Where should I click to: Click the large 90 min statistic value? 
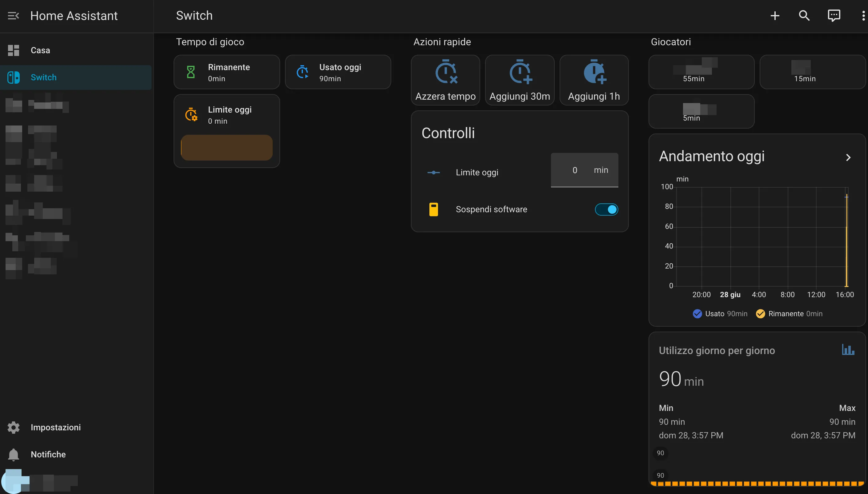pyautogui.click(x=681, y=379)
